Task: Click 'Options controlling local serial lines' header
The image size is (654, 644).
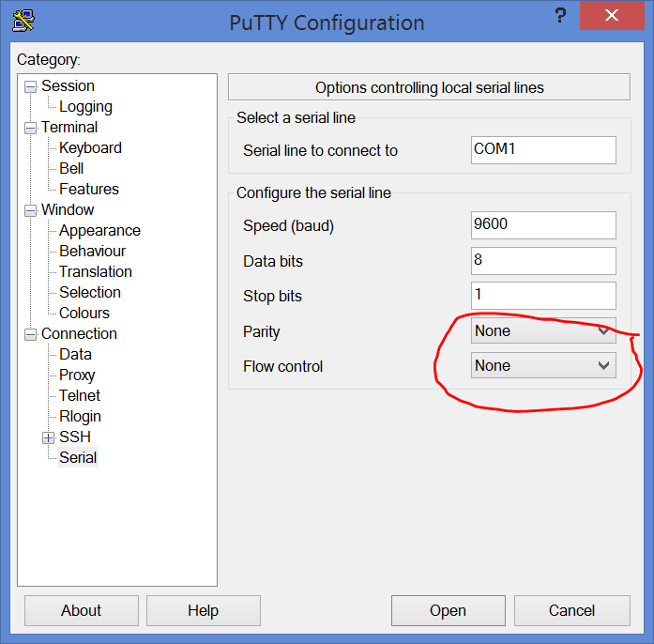Action: coord(429,87)
